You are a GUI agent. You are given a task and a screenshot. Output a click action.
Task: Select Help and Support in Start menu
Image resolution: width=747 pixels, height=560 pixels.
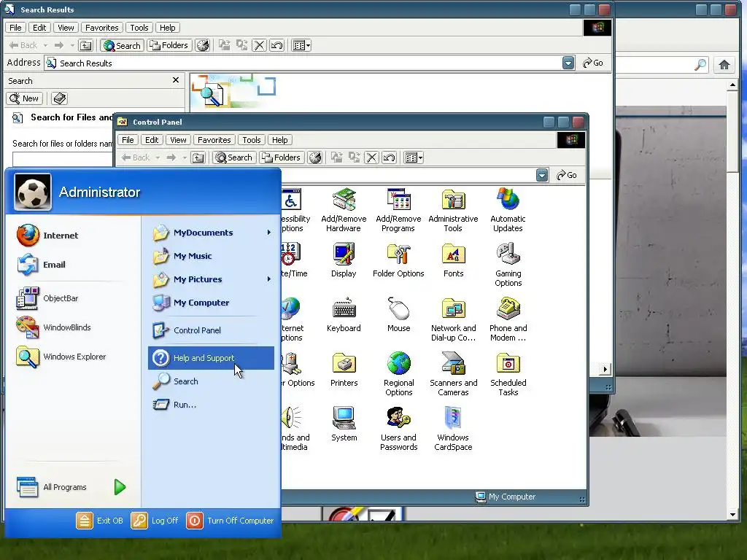(211, 357)
